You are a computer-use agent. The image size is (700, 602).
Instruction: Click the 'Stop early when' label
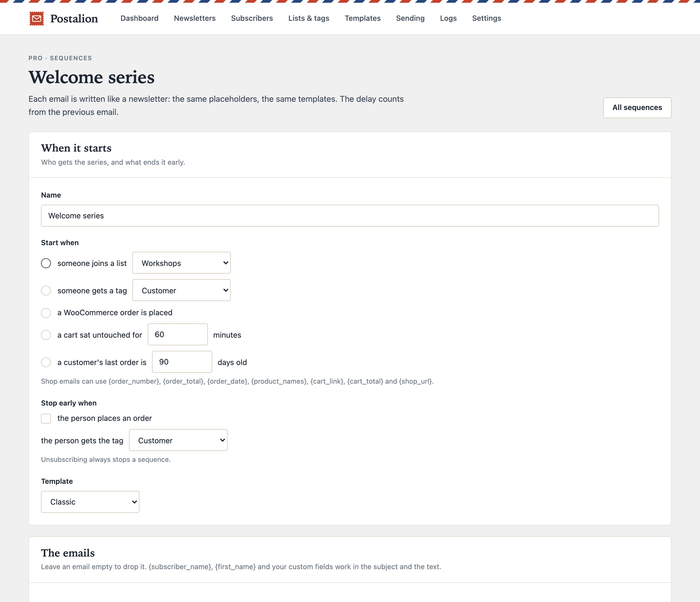[x=69, y=403]
